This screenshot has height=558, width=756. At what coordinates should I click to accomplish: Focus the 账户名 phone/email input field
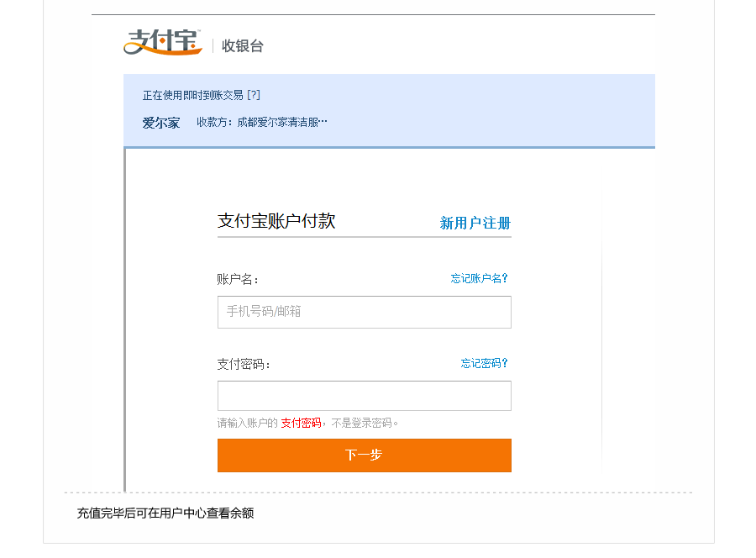pyautogui.click(x=364, y=312)
